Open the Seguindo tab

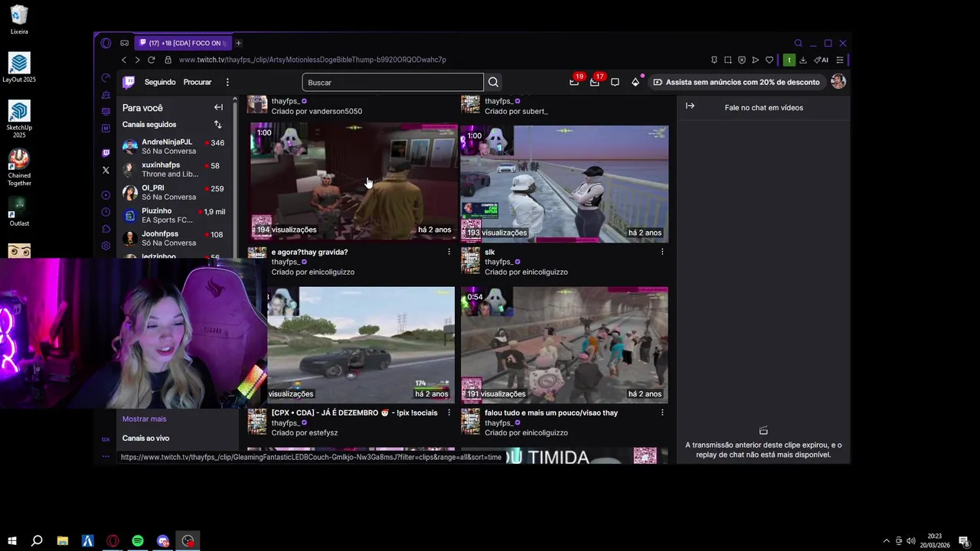point(160,82)
